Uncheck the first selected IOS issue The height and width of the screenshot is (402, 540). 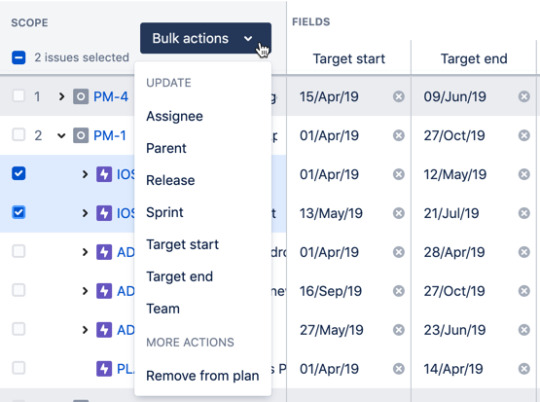[19, 174]
